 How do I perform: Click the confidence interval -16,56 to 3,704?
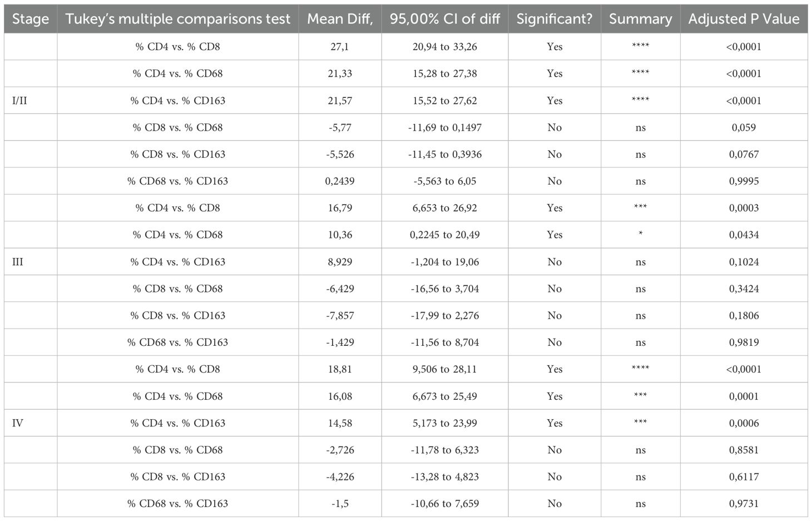[444, 289]
